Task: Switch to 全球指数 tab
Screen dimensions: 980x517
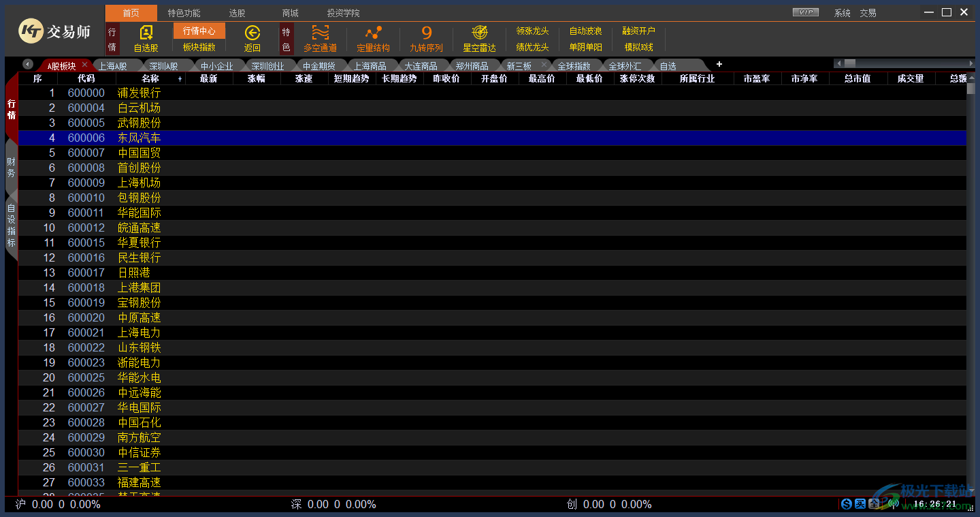Action: coord(574,66)
